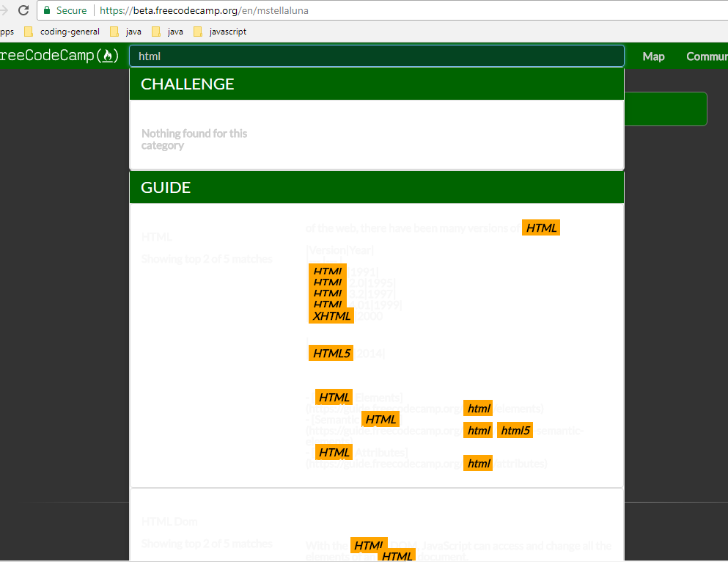Click the freeCodeCamp flame logo

107,55
